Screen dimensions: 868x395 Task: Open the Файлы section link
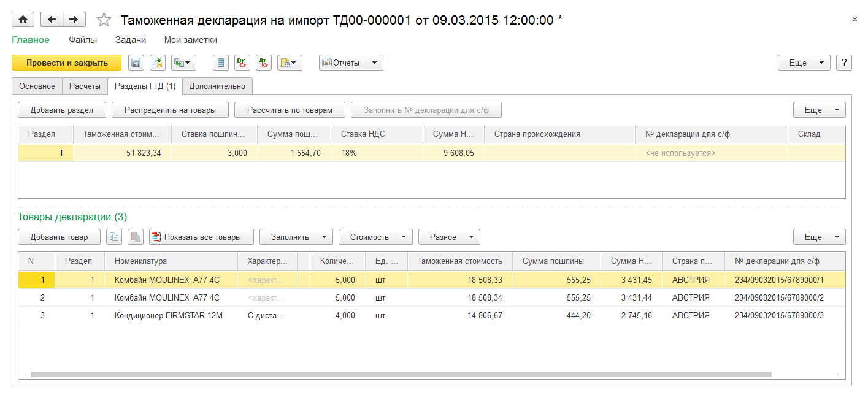click(82, 40)
